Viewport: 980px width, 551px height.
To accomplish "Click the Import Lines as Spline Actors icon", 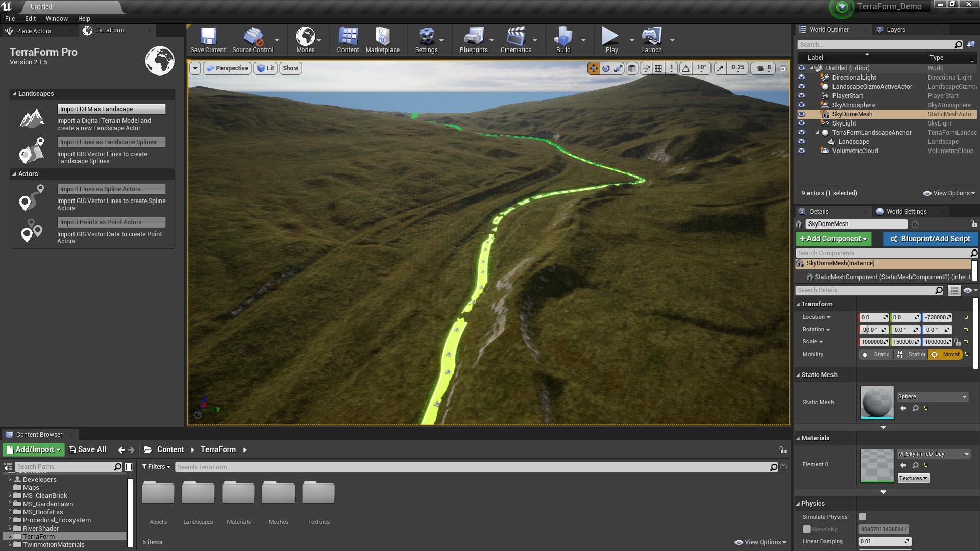I will click(32, 198).
